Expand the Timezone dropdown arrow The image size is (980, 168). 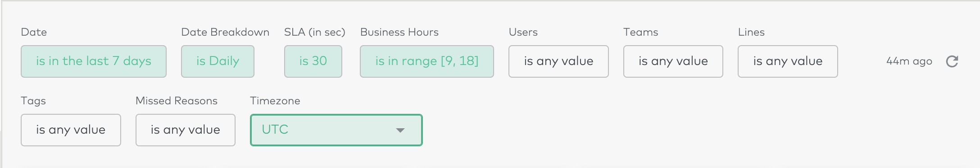click(x=400, y=130)
